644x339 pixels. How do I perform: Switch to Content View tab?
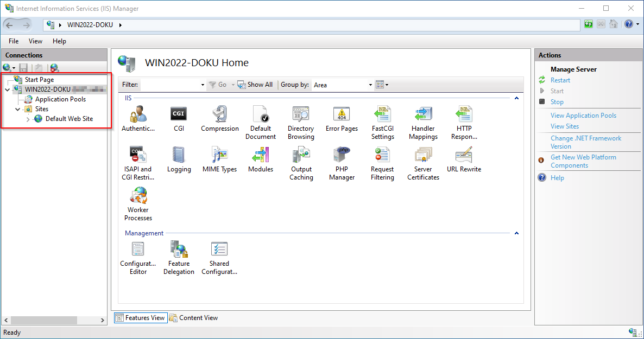(194, 318)
